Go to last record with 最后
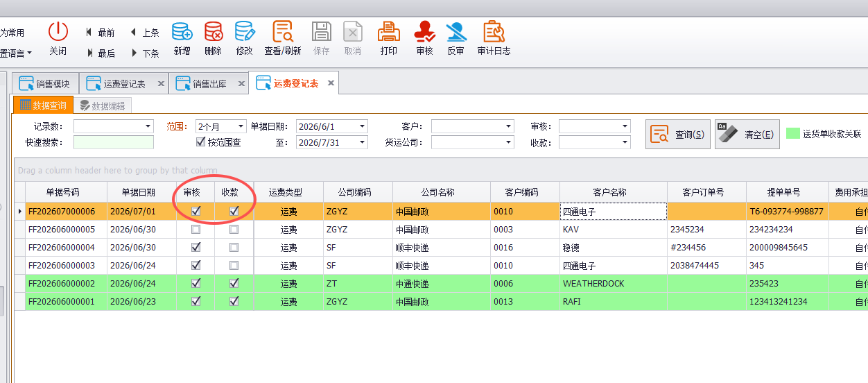 101,53
